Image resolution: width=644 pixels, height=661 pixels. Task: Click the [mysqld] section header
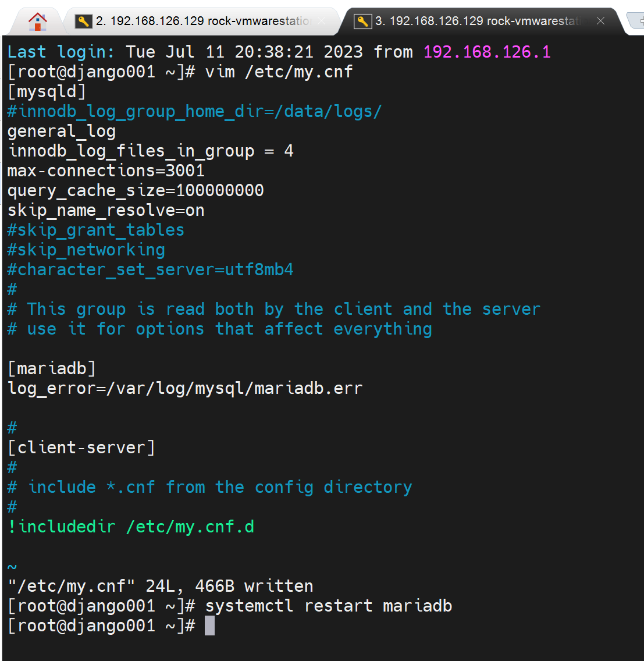(47, 92)
